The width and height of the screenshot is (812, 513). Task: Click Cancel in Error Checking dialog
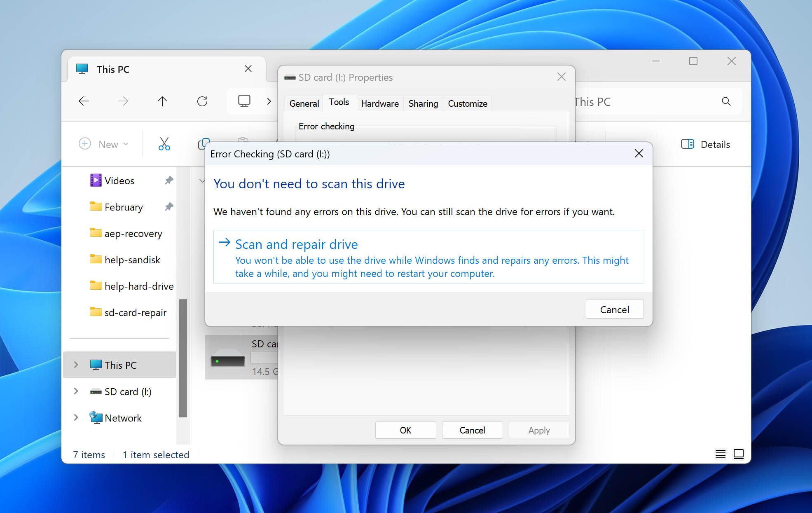614,309
